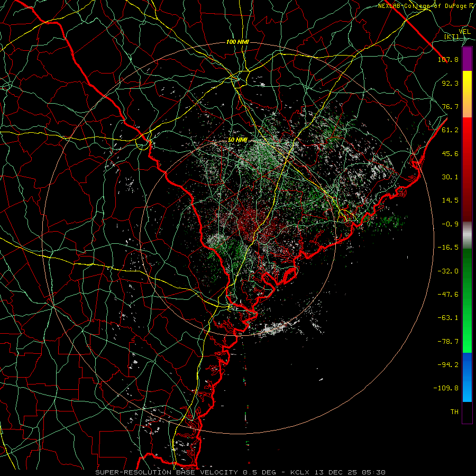The width and height of the screenshot is (476, 476).
Task: Click the -32.0 velocity scale value
Action: pos(448,271)
